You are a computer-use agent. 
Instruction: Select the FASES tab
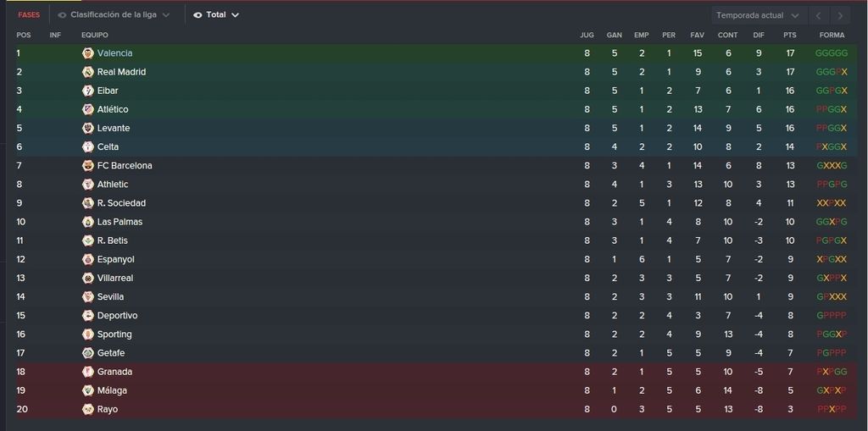pyautogui.click(x=29, y=15)
